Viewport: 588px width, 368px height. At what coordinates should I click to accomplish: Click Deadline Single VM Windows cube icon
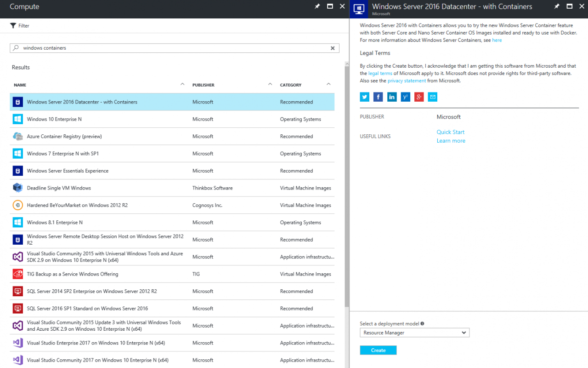pyautogui.click(x=17, y=188)
